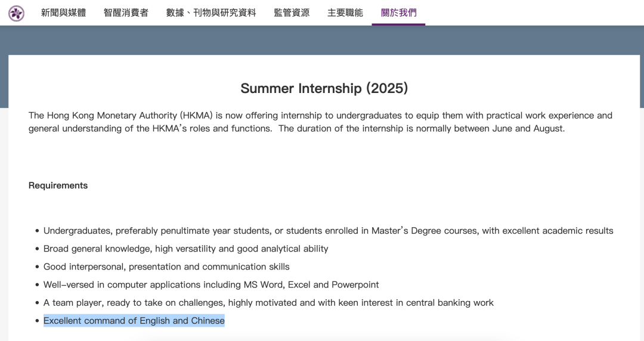Click the Good interpersonal skills requirement line

pos(166,267)
